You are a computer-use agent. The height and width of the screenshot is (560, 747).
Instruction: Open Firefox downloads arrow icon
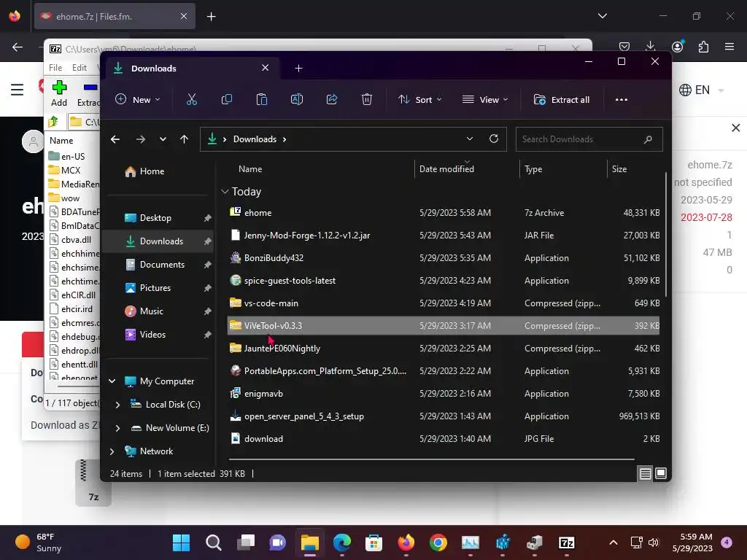click(650, 46)
